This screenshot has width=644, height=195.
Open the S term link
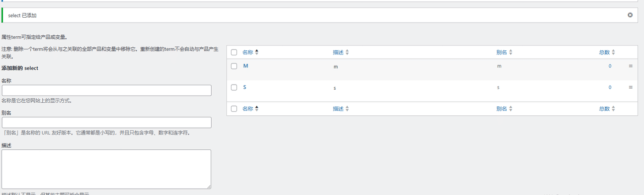click(245, 87)
